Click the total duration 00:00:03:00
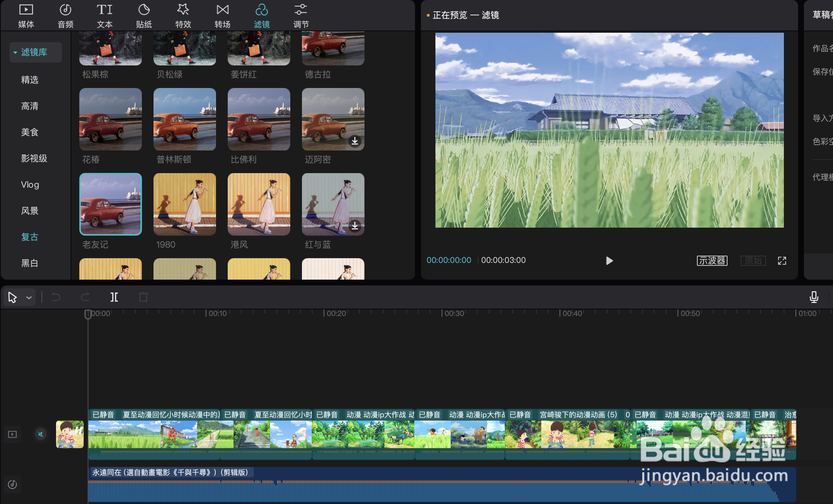 click(503, 260)
